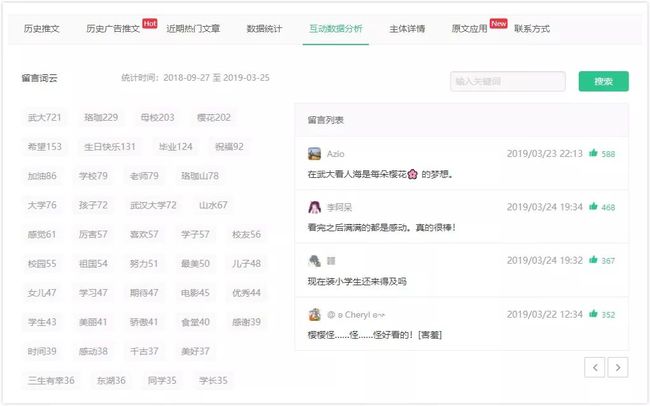This screenshot has height=406, width=650.
Task: Filter by 孩子72 tag
Action: pos(93,205)
